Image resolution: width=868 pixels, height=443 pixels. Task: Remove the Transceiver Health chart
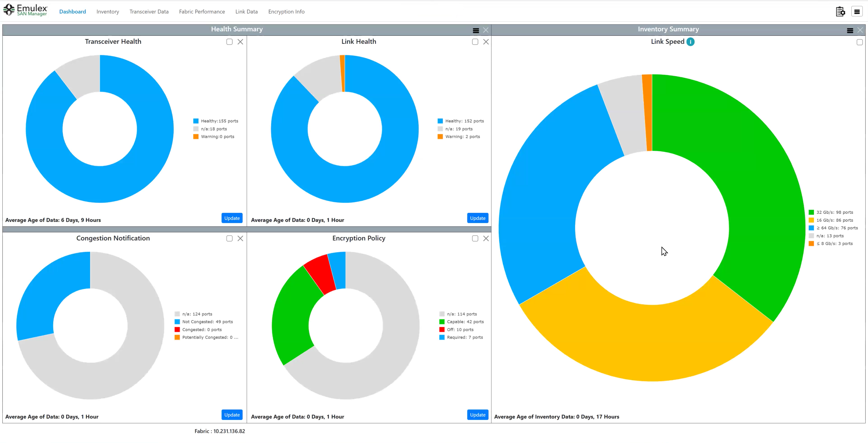pos(240,42)
